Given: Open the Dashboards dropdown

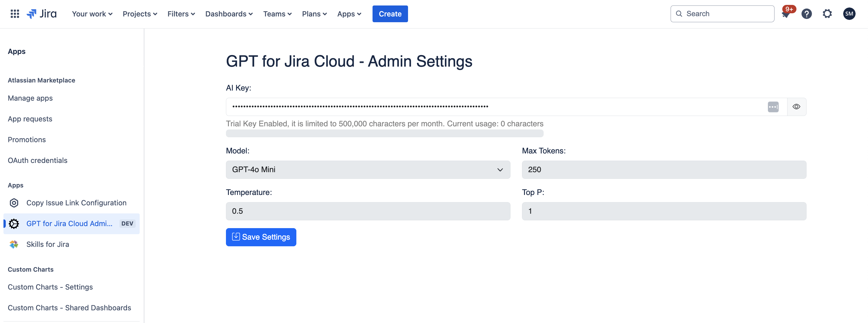Looking at the screenshot, I should coord(229,14).
